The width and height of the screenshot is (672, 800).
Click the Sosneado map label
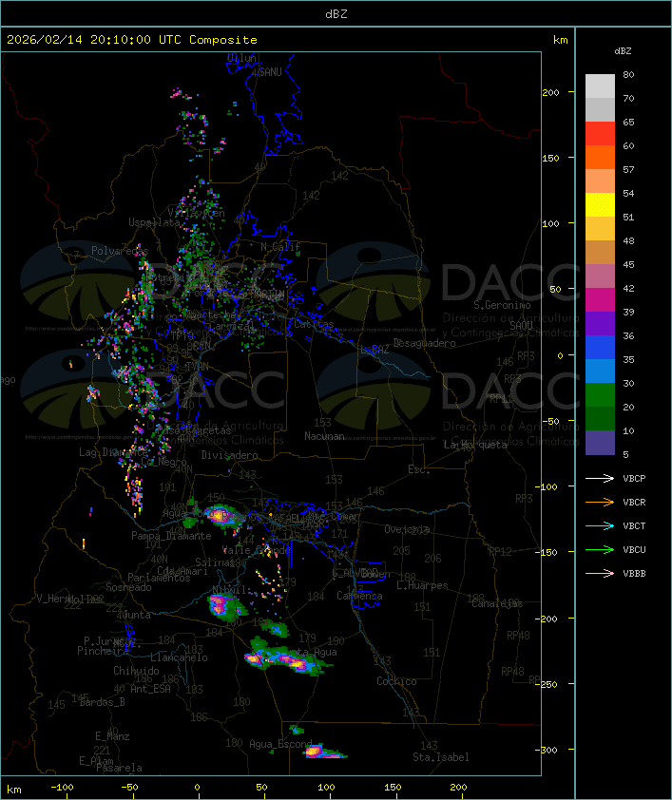click(x=128, y=587)
